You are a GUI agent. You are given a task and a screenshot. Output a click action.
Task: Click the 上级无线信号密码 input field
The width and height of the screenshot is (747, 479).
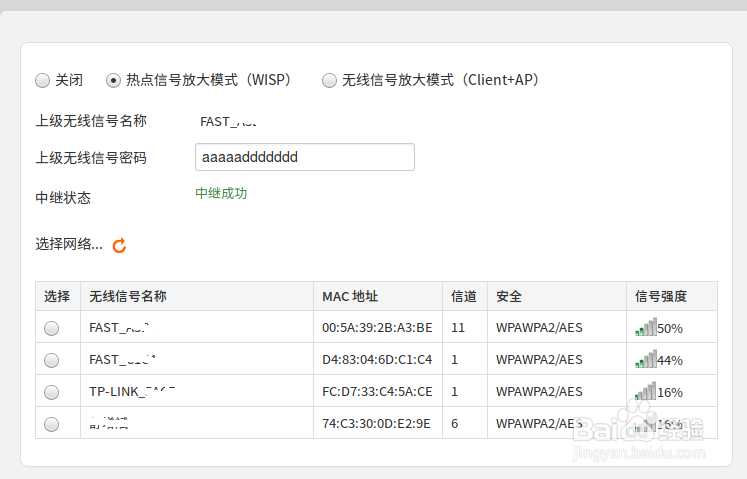pyautogui.click(x=305, y=157)
